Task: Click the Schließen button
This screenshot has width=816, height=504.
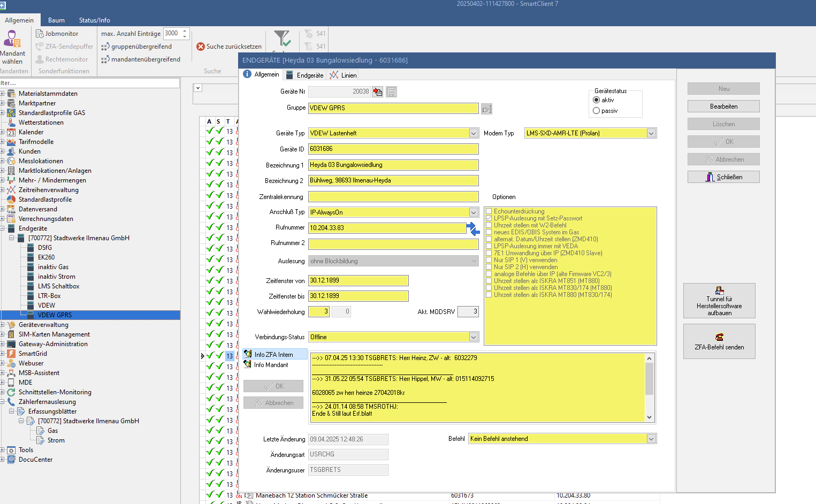Action: coord(723,177)
